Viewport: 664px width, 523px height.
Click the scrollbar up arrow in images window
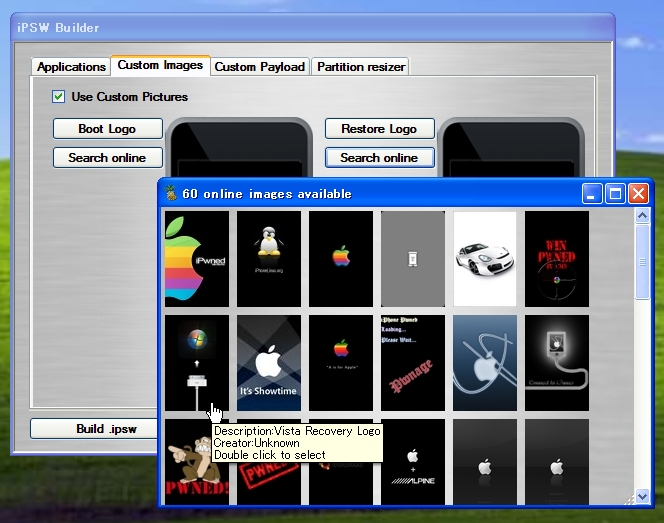pyautogui.click(x=642, y=216)
